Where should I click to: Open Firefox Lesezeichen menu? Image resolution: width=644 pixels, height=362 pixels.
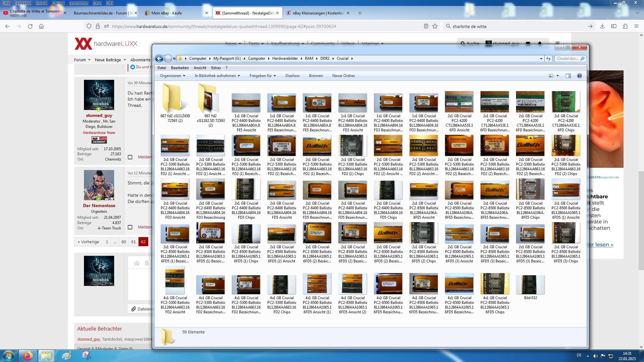(79, 3)
